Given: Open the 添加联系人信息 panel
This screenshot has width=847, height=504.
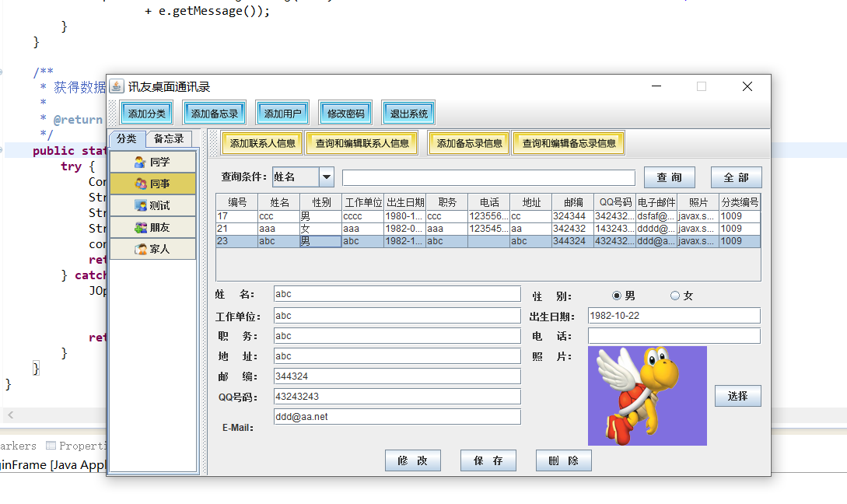Looking at the screenshot, I should (262, 143).
